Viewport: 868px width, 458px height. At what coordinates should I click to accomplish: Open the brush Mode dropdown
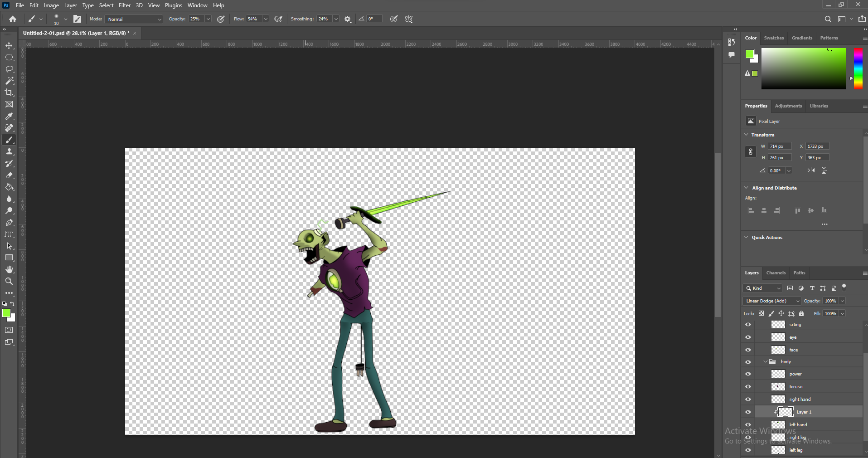click(134, 19)
